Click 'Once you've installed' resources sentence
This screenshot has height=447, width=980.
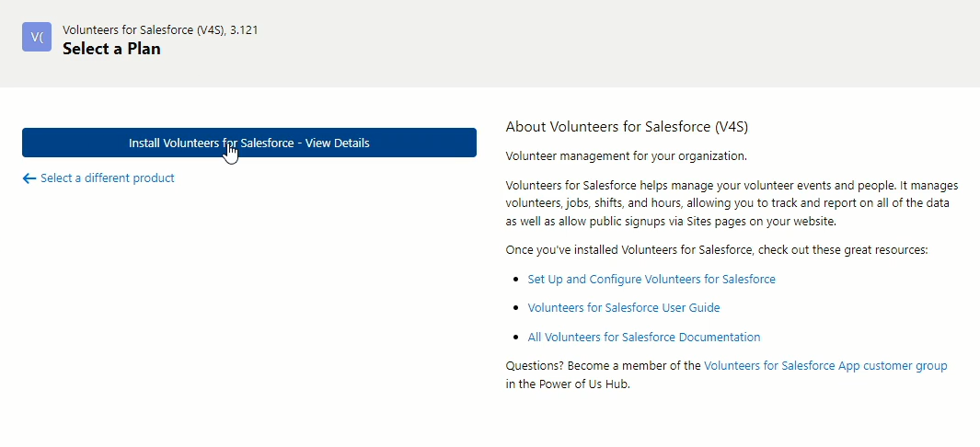(x=717, y=250)
